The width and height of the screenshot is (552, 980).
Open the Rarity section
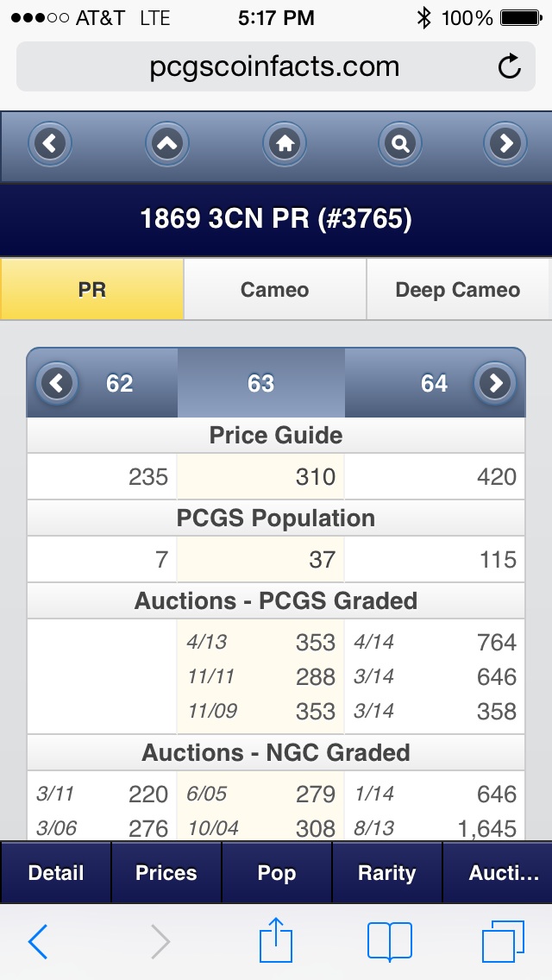click(387, 872)
